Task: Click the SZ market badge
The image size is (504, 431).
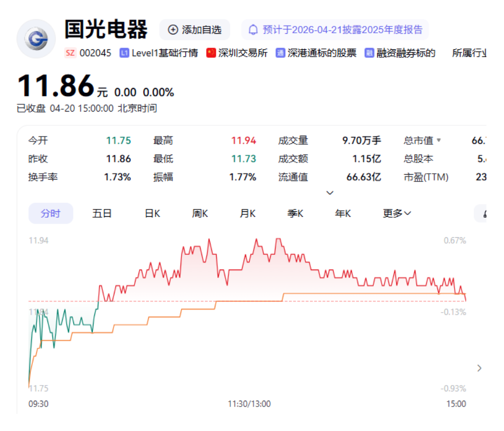Action: (70, 53)
